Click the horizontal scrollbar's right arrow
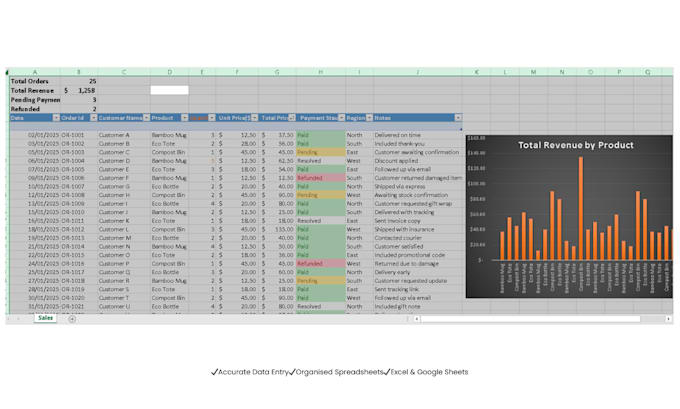680x409 pixels. pyautogui.click(x=668, y=319)
